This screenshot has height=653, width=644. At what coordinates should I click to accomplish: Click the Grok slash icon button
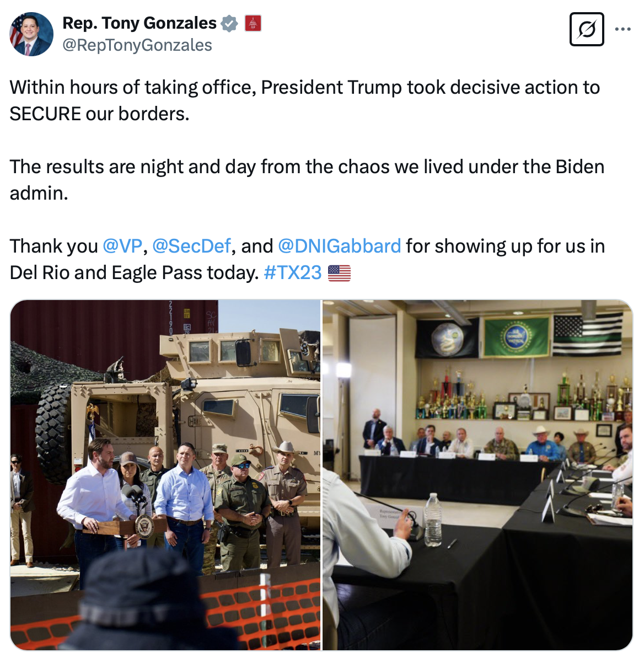pyautogui.click(x=587, y=29)
